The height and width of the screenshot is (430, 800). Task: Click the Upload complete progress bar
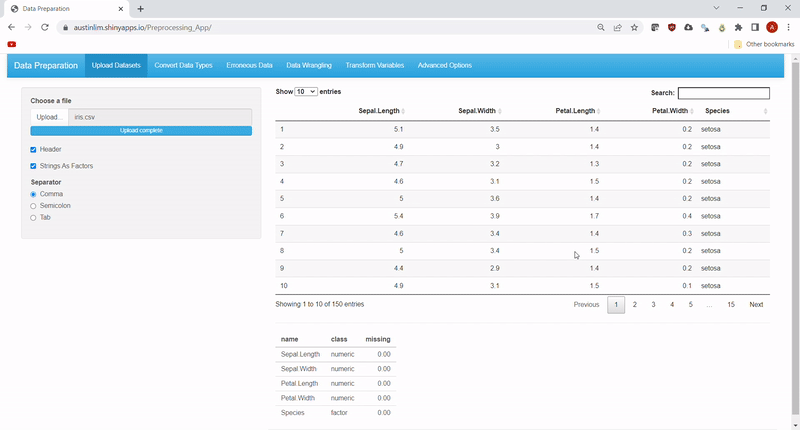(141, 131)
